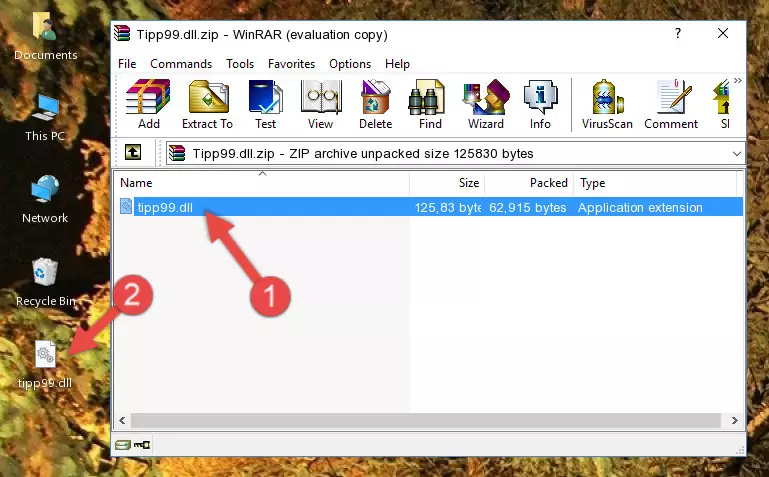Viewport: 769px width, 477px height.
Task: Click the Application extension type cell
Action: pyautogui.click(x=640, y=207)
